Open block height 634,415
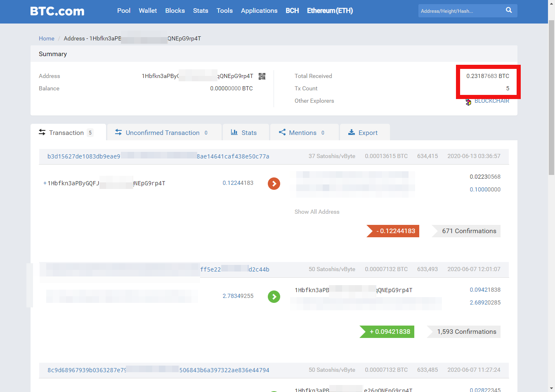Viewport: 555px width, 392px height. pyautogui.click(x=427, y=156)
